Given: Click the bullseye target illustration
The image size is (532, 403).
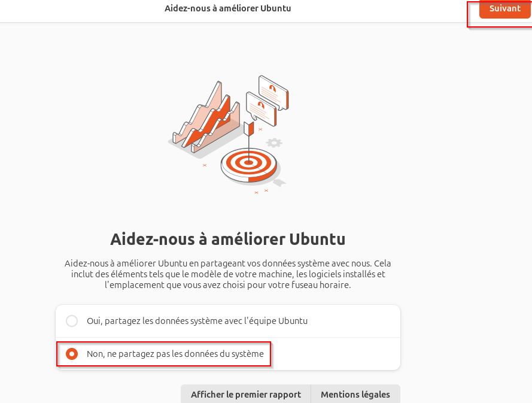Looking at the screenshot, I should (x=249, y=165).
